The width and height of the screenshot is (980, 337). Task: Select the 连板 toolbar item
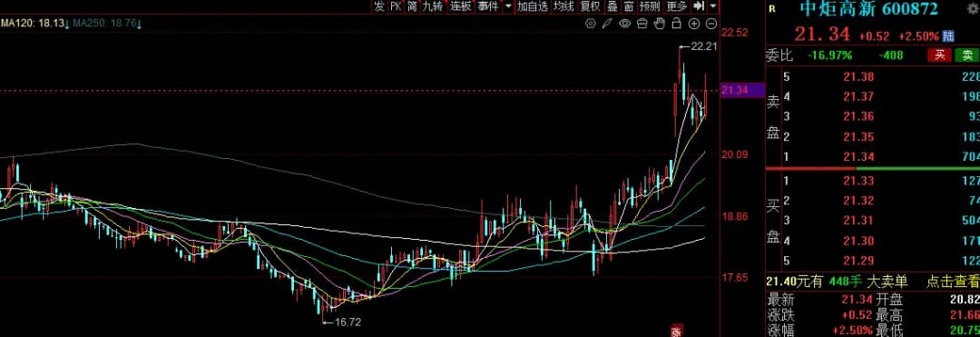click(x=461, y=6)
